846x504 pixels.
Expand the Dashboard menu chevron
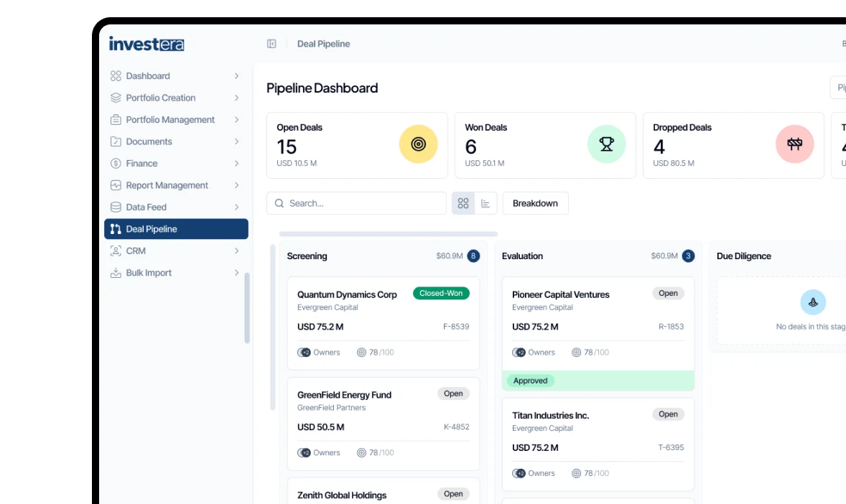point(236,76)
